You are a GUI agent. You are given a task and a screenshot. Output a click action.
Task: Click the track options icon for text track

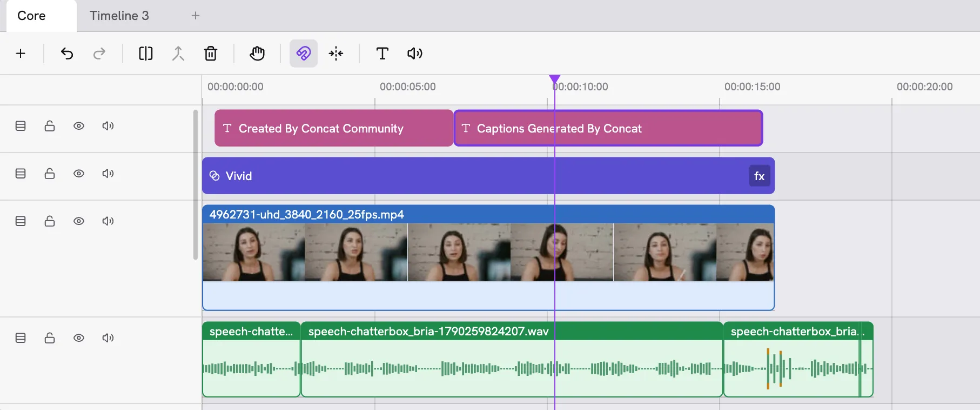click(x=21, y=126)
